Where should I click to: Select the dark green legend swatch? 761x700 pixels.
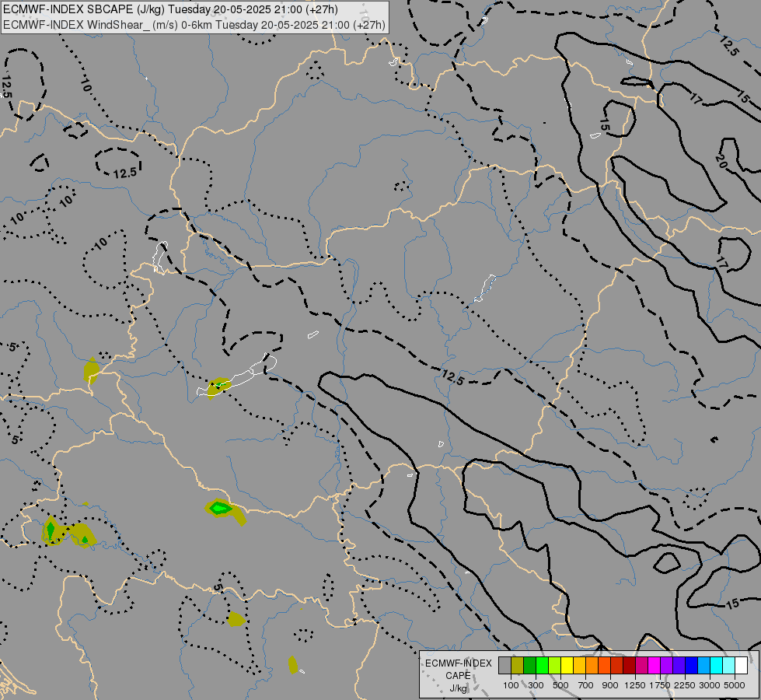[x=529, y=665]
